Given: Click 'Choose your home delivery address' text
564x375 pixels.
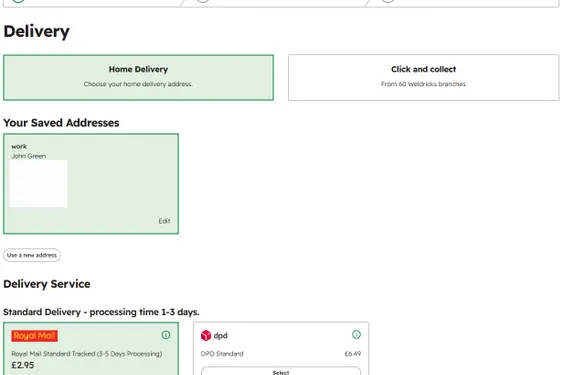Looking at the screenshot, I should point(138,84).
